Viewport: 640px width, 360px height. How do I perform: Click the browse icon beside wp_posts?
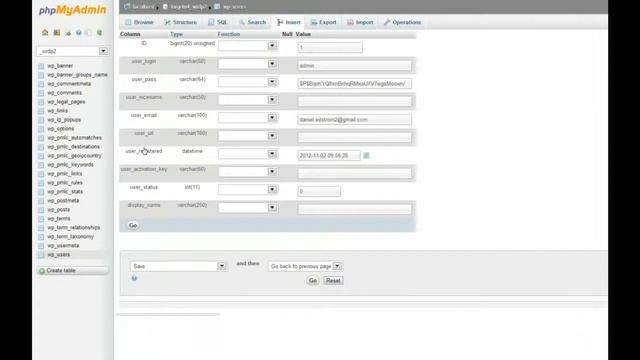click(41, 210)
